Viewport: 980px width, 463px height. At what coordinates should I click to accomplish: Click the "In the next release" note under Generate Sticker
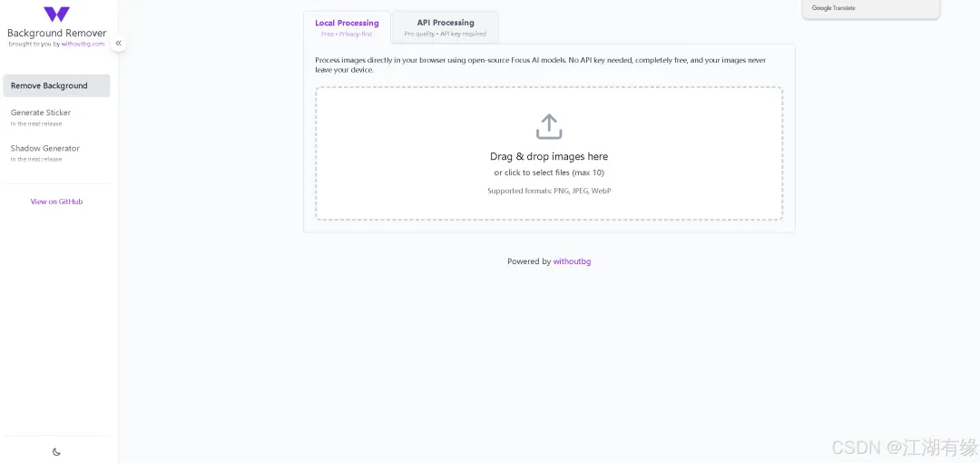tap(36, 123)
